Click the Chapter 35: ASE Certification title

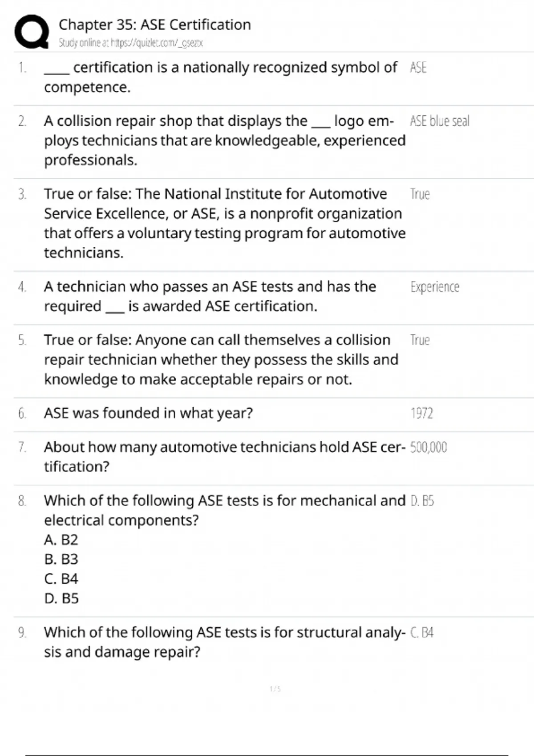point(155,24)
